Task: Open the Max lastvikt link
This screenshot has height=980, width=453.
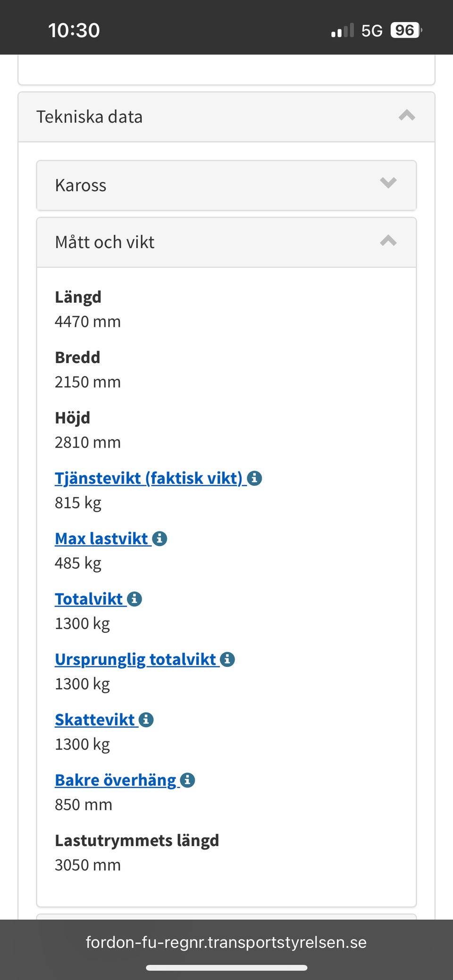Action: [x=101, y=539]
